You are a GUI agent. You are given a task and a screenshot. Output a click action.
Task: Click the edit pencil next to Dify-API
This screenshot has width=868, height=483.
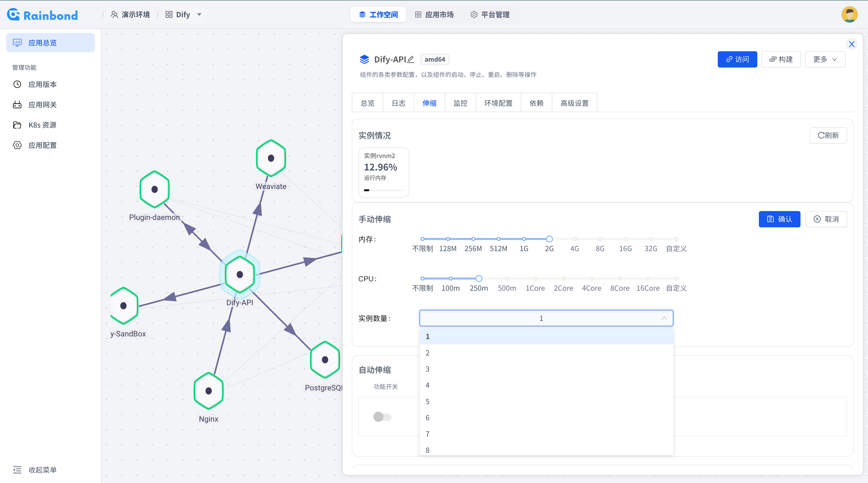tap(410, 59)
